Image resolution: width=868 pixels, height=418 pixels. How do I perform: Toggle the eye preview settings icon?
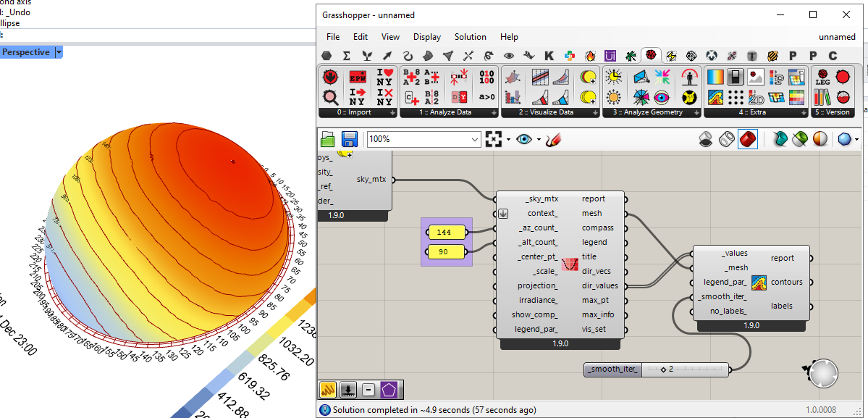[526, 139]
